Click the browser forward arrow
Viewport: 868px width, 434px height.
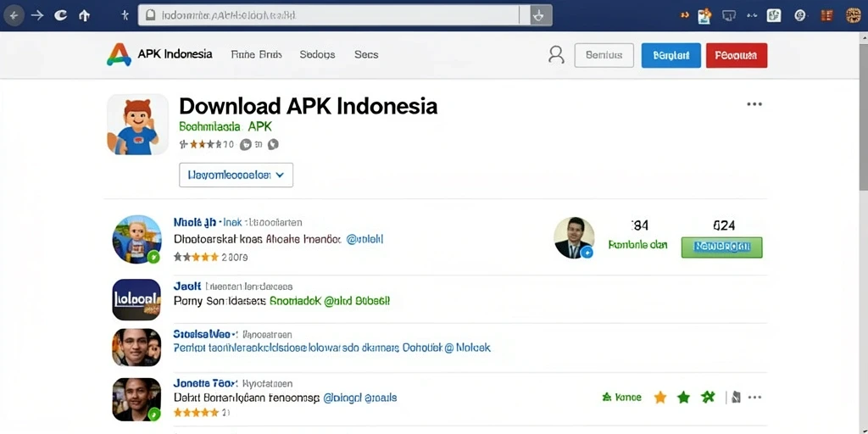click(x=37, y=15)
